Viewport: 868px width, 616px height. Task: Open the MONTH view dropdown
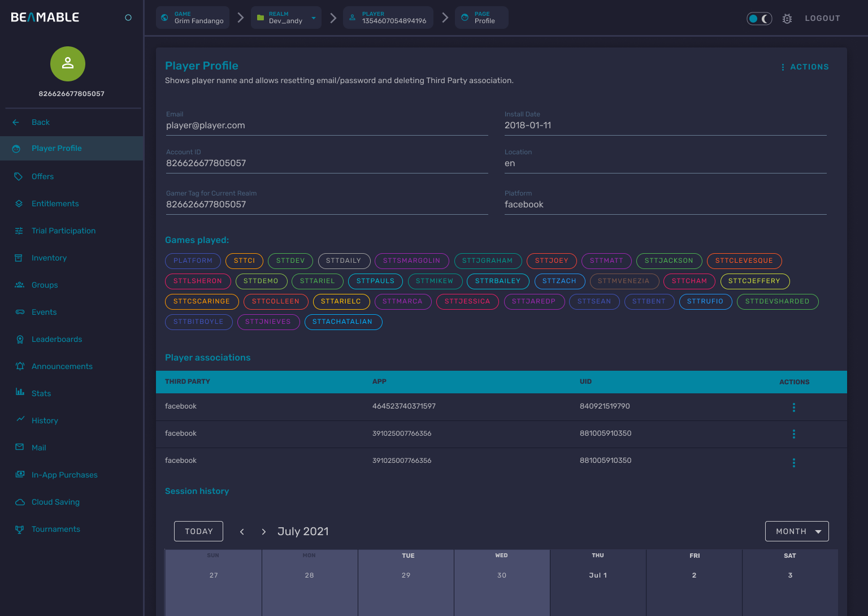coord(797,531)
